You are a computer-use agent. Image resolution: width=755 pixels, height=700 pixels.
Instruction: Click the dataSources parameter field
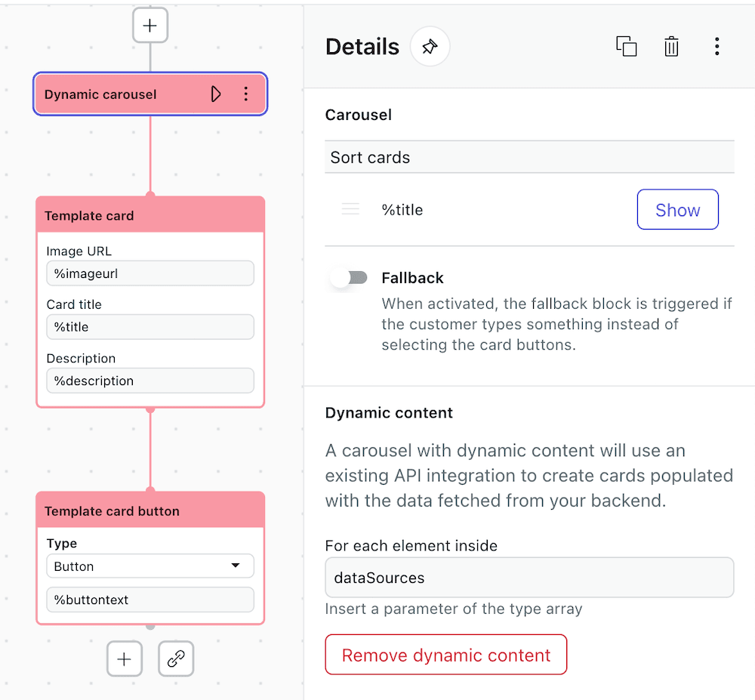pos(528,577)
